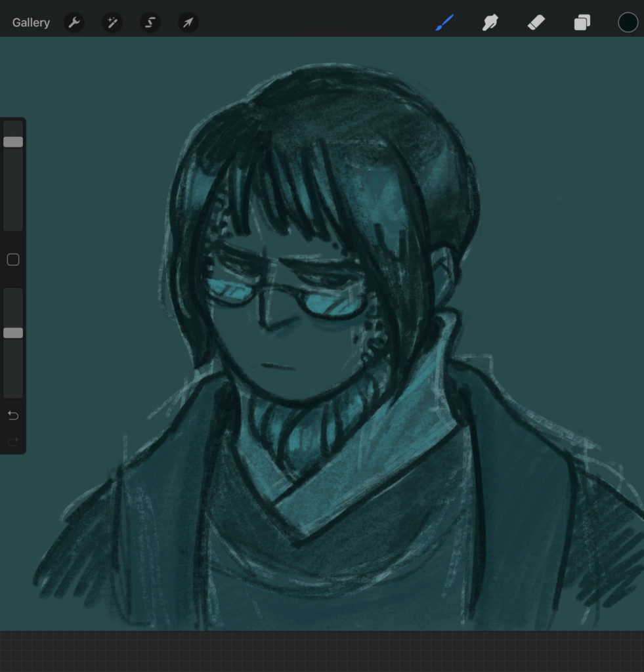
Task: Click the lower part of the brush size track
Action: tap(13, 210)
